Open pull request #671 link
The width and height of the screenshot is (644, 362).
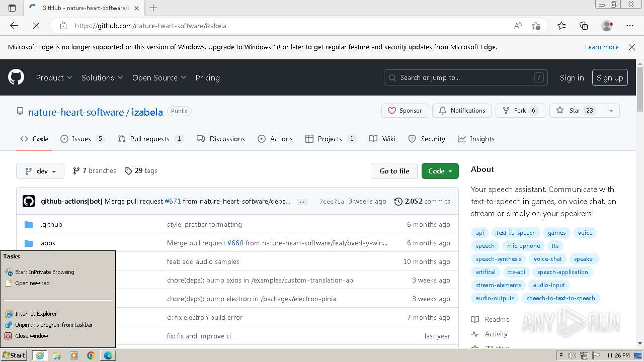coord(173,201)
